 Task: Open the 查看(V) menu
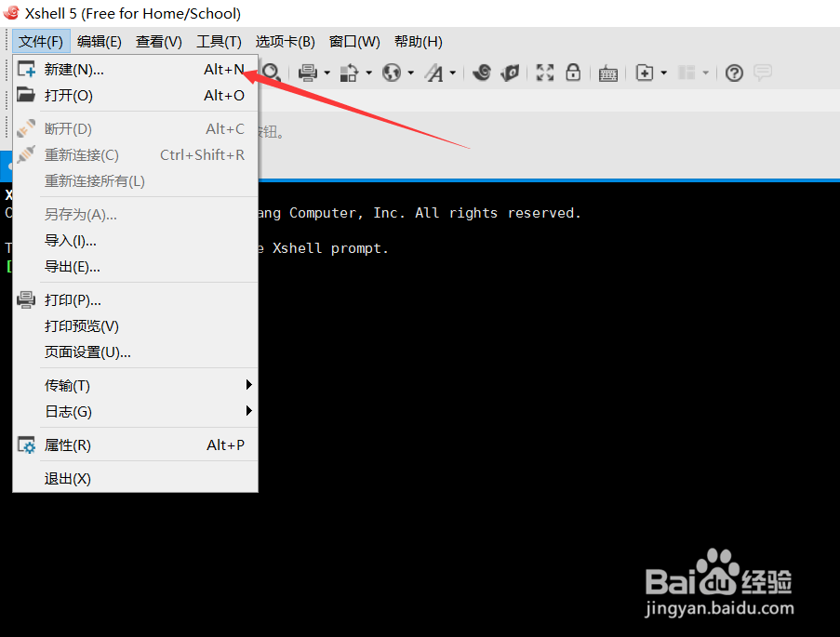click(158, 41)
